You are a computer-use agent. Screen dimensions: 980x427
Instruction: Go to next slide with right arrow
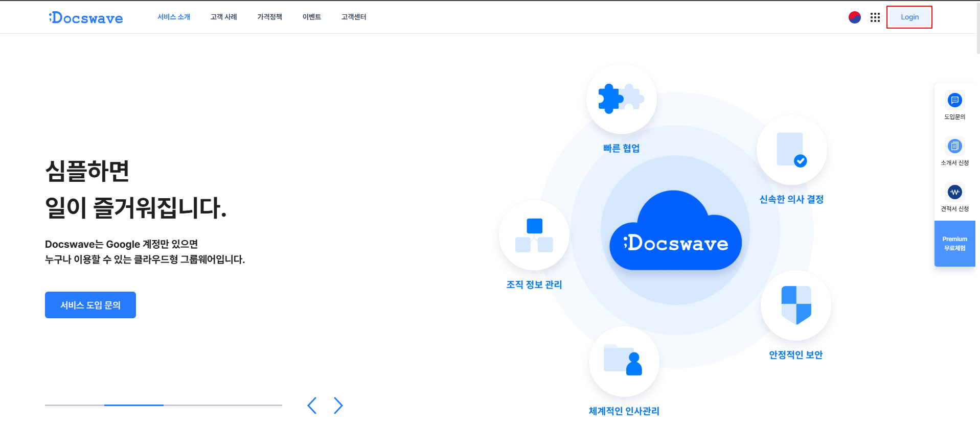pos(338,406)
